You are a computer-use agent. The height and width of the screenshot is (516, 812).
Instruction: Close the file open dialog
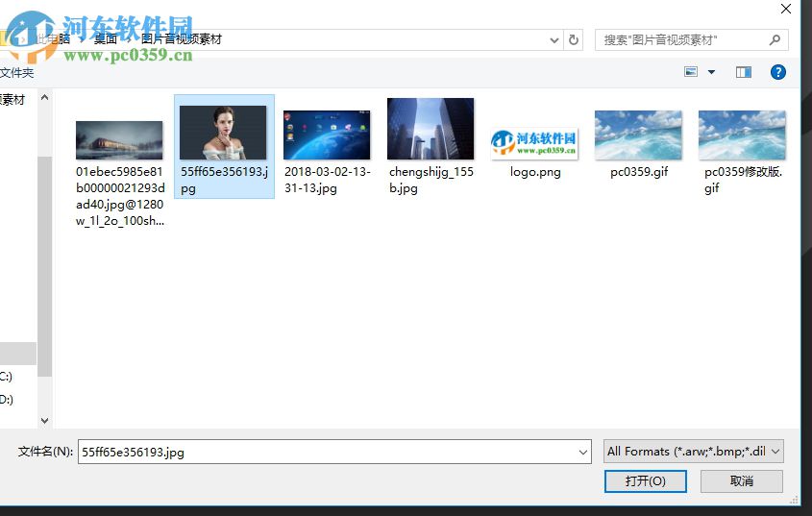coord(786,9)
